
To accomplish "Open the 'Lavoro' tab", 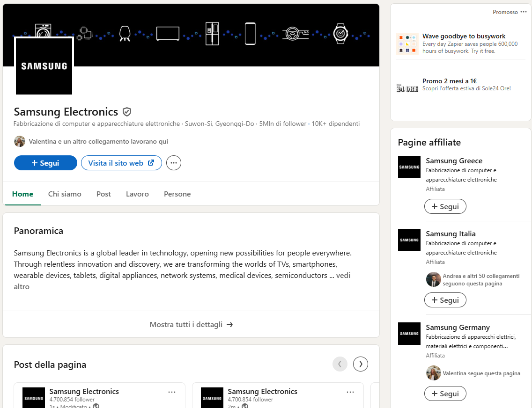I will (137, 194).
